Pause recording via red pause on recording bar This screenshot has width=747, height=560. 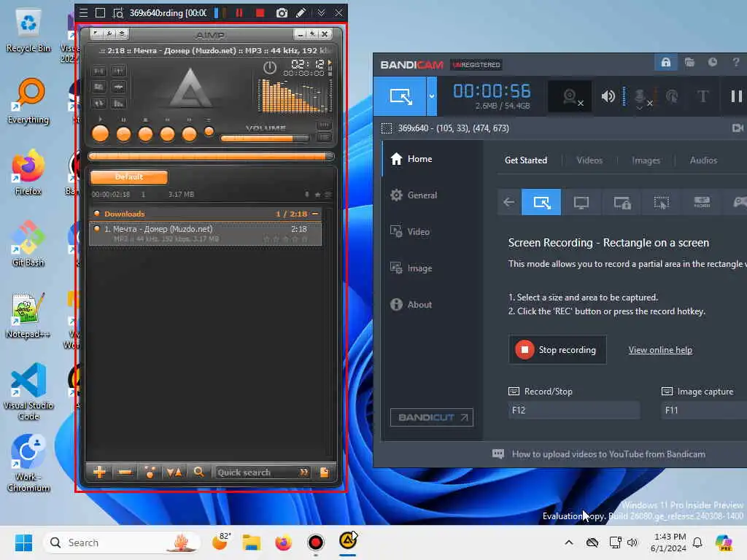click(x=239, y=13)
